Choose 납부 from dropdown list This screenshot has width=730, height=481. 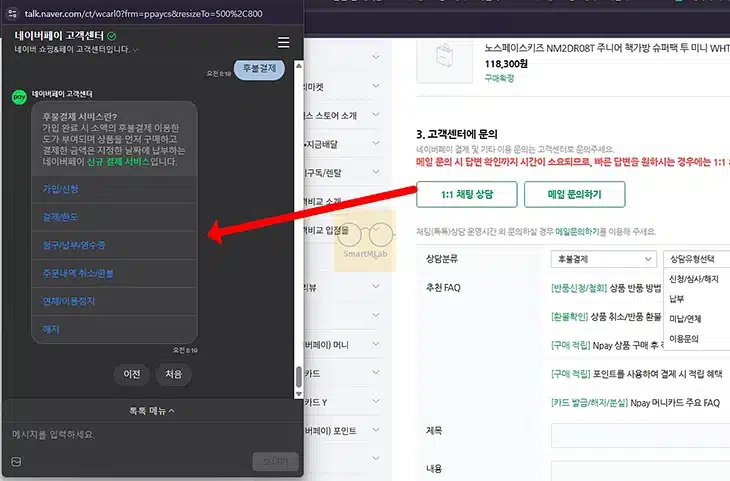tap(676, 299)
